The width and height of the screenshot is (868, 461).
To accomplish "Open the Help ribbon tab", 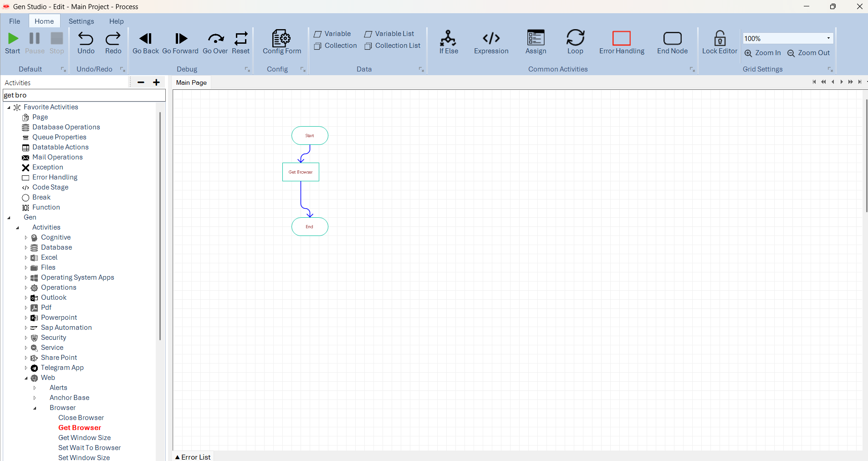I will click(x=116, y=21).
